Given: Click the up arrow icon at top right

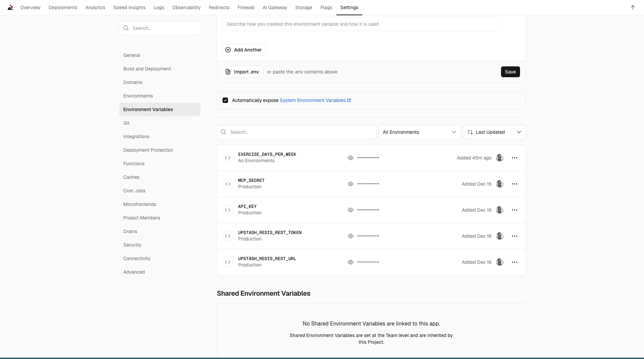Looking at the screenshot, I should pyautogui.click(x=633, y=7).
